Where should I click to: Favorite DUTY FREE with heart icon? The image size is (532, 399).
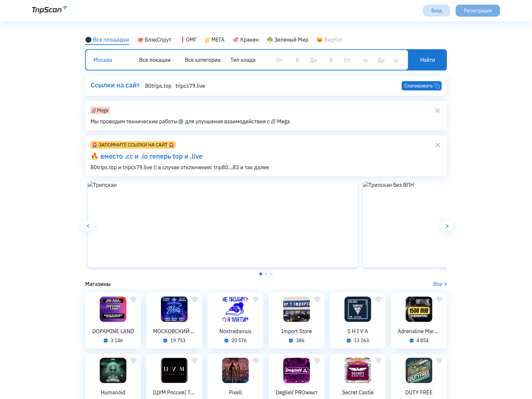coord(440,361)
